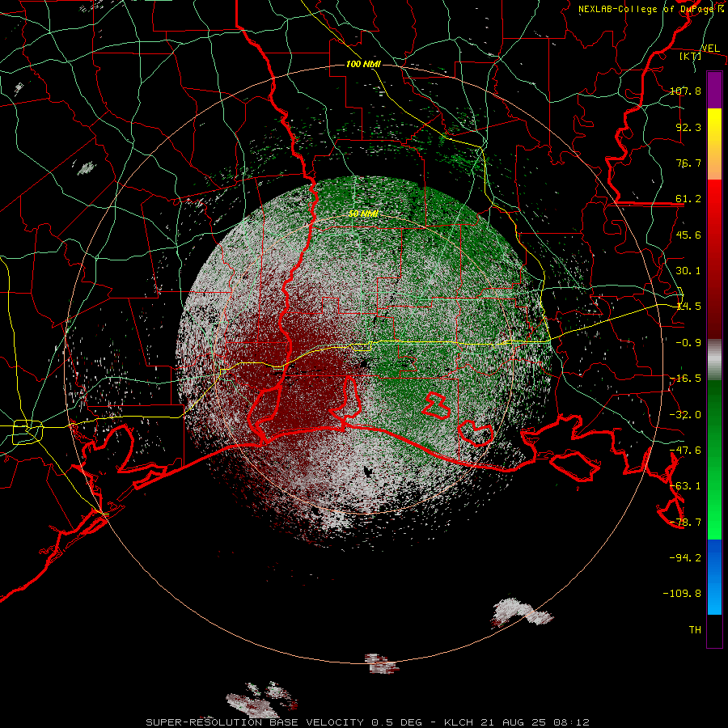Click the VEL legend title

[x=710, y=48]
